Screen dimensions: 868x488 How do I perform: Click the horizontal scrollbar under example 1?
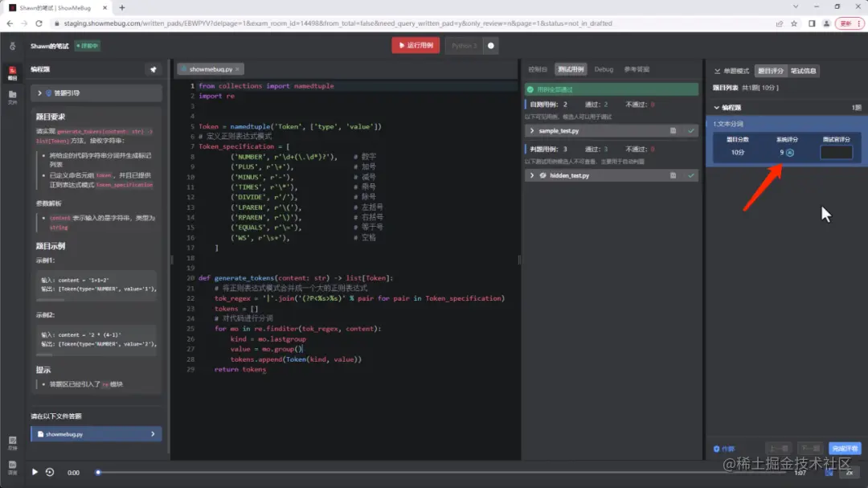(51, 300)
